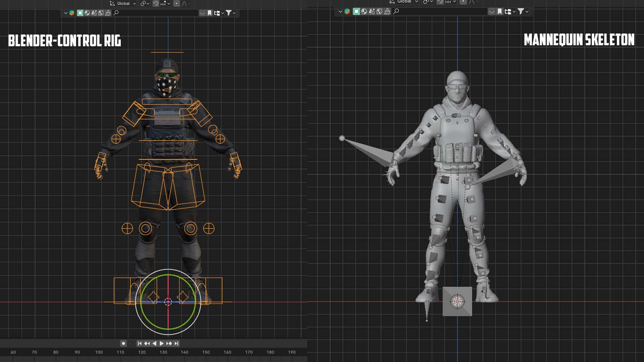
Task: Click the world globe filter in right panel
Action: pyautogui.click(x=379, y=11)
